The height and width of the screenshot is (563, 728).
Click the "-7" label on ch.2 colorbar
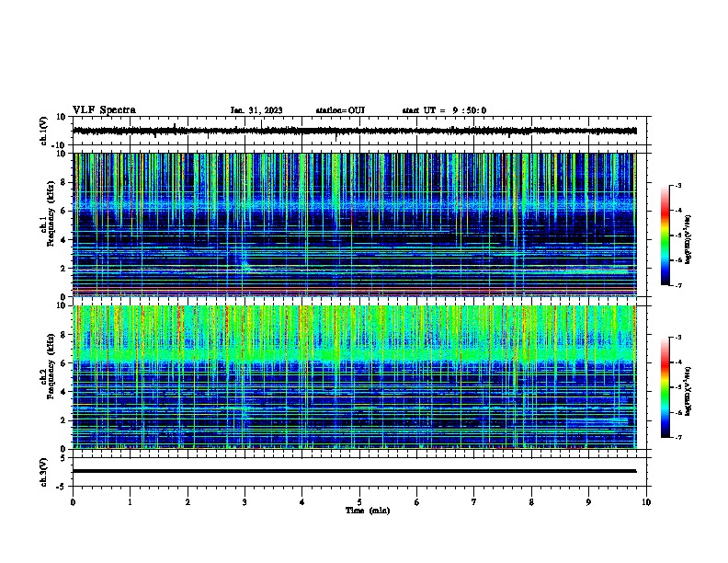point(677,438)
